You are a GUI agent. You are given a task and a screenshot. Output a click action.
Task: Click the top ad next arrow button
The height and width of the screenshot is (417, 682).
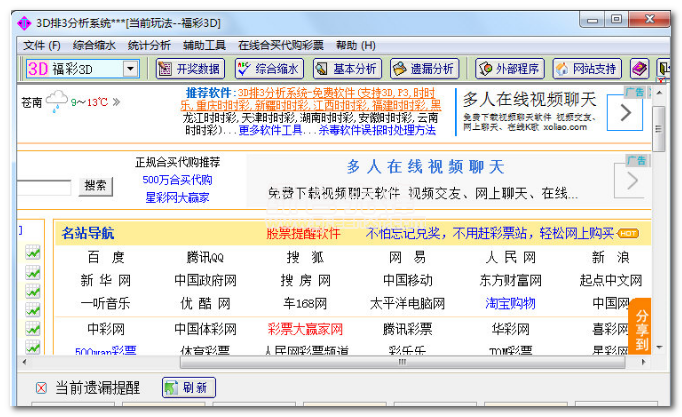(x=625, y=113)
